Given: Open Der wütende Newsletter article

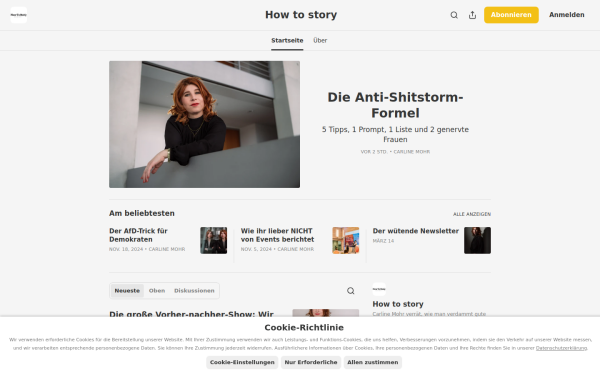Looking at the screenshot, I should (416, 231).
